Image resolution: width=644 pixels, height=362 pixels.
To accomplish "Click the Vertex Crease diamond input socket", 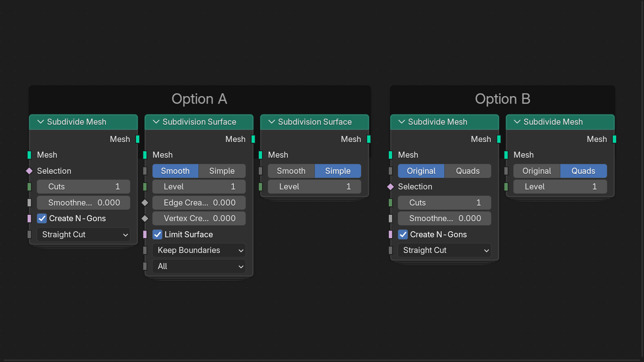I will click(x=145, y=218).
